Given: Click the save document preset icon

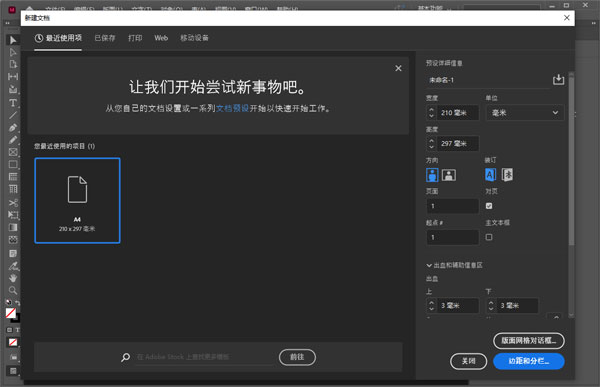Looking at the screenshot, I should [x=558, y=80].
